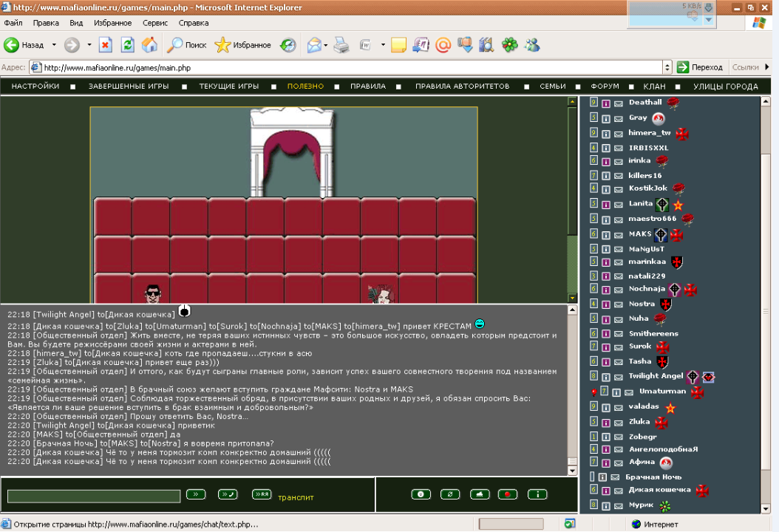Open the Mail toolbar dropdown arrow
Screen dimensions: 779x532
click(325, 45)
